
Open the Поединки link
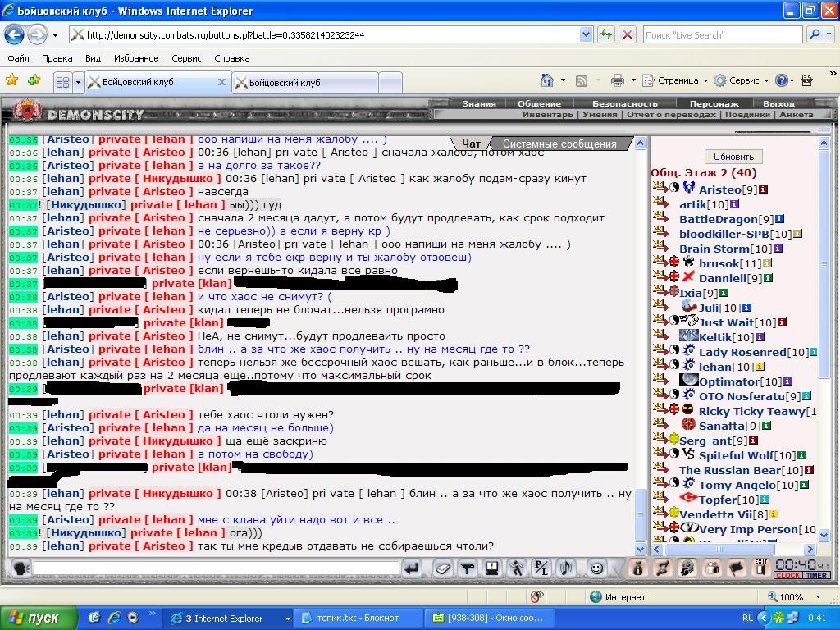point(747,114)
